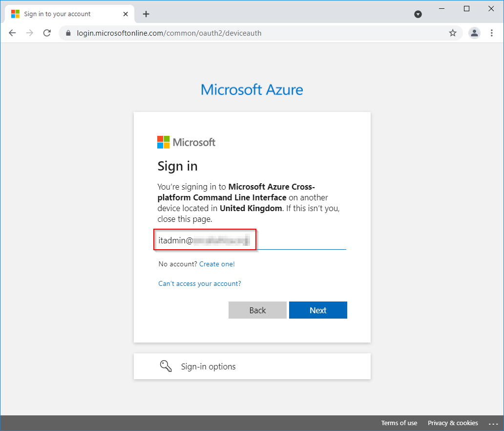Click the itadmin email input field
The image size is (504, 431).
[252, 240]
